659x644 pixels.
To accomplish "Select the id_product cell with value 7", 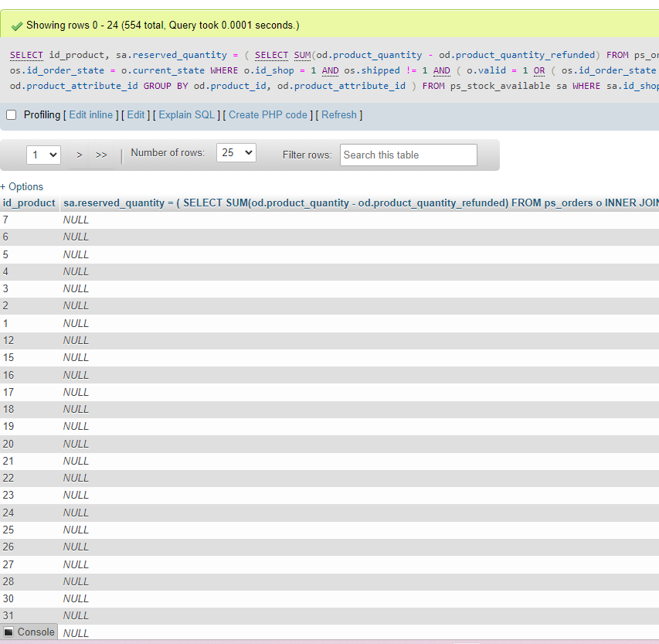I will [29, 220].
